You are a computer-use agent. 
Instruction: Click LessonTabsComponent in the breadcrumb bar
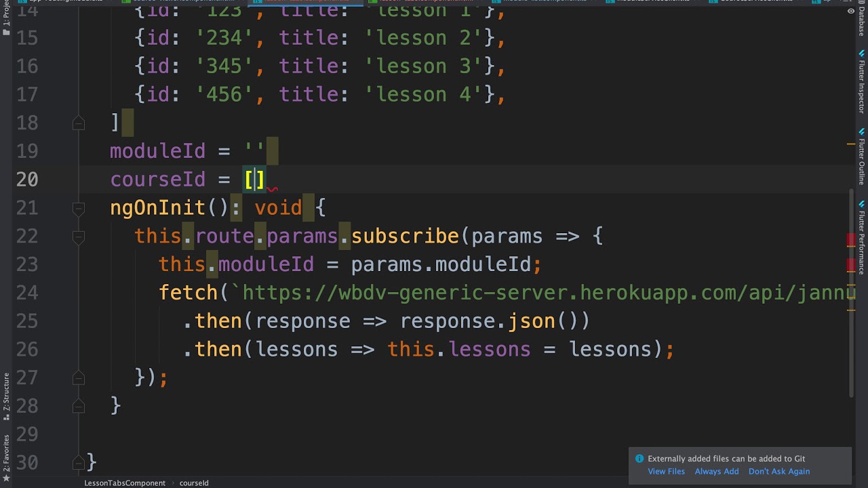point(125,483)
